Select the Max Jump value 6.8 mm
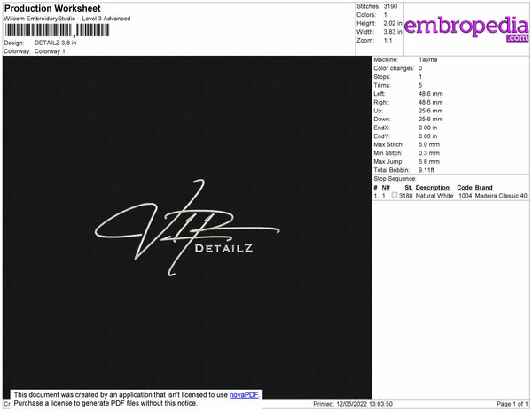Image resolution: width=532 pixels, height=411 pixels. 429,161
